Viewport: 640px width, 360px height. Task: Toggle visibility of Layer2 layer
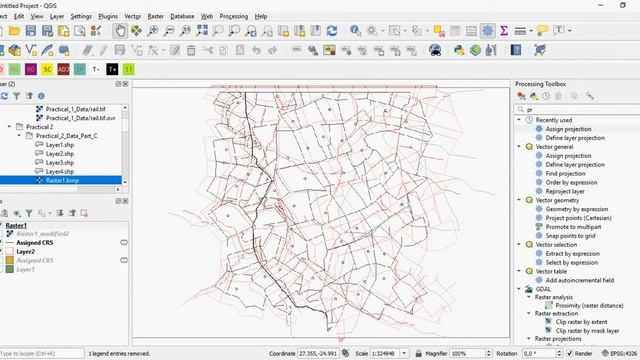(2, 252)
